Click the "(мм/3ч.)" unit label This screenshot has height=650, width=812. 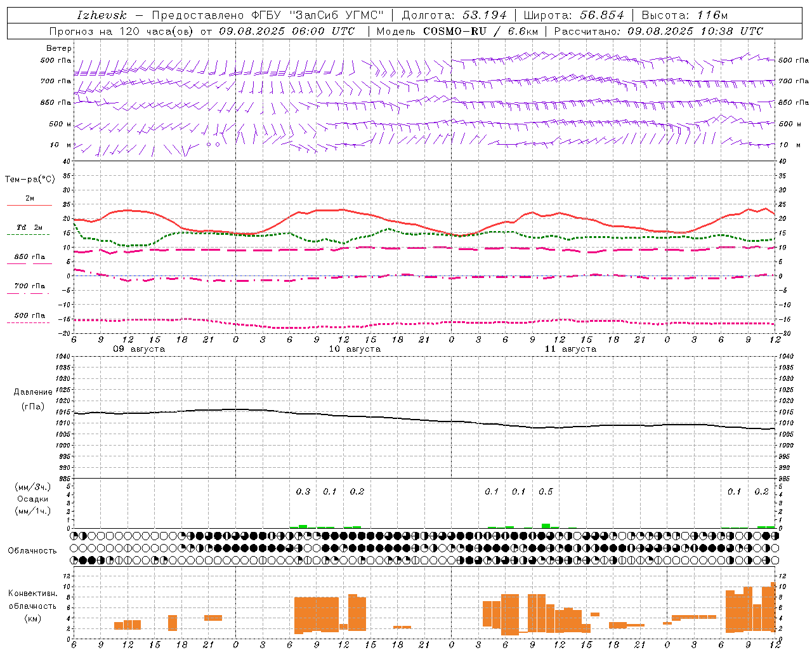coord(33,487)
